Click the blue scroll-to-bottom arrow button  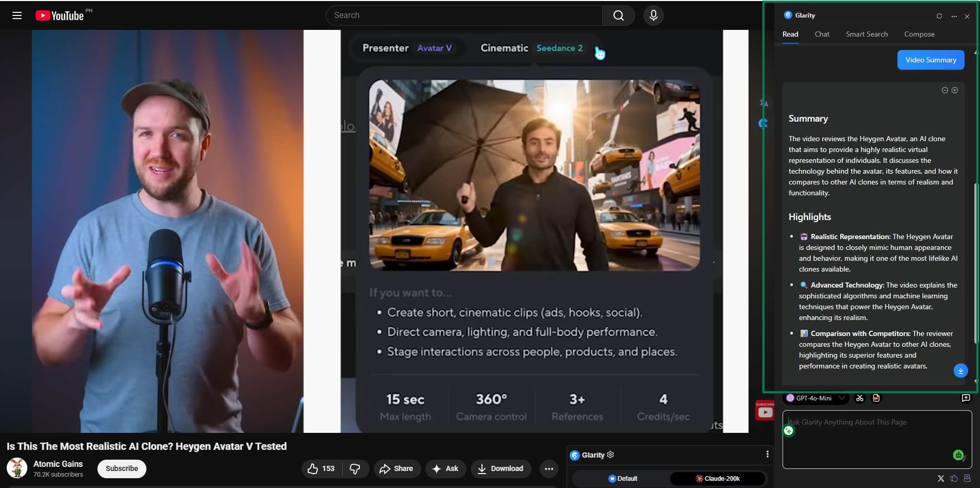coord(960,371)
